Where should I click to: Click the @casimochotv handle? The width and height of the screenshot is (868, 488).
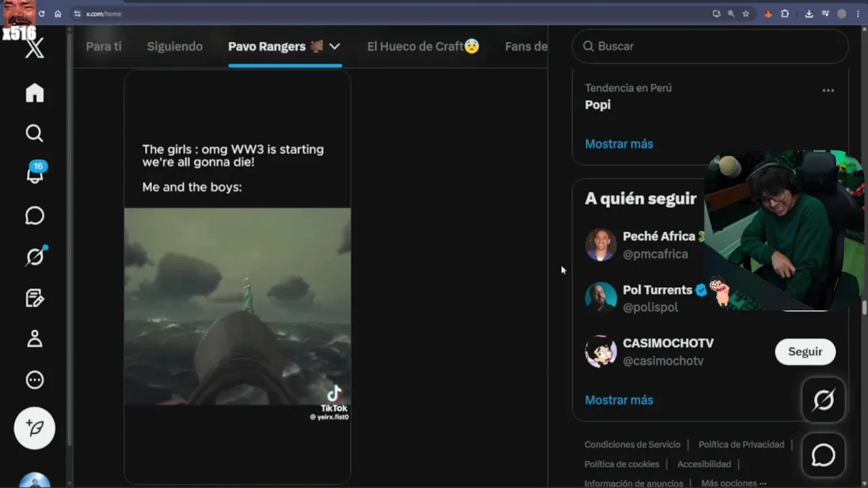(x=663, y=361)
